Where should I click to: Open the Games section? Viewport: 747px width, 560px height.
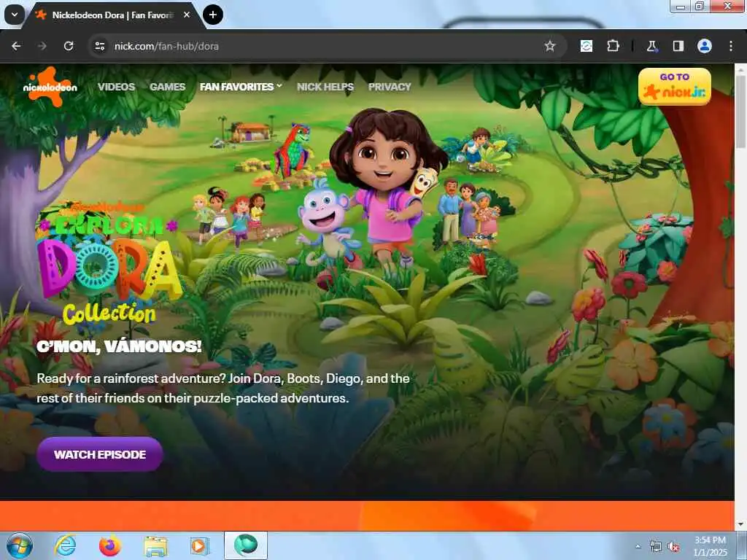(167, 87)
